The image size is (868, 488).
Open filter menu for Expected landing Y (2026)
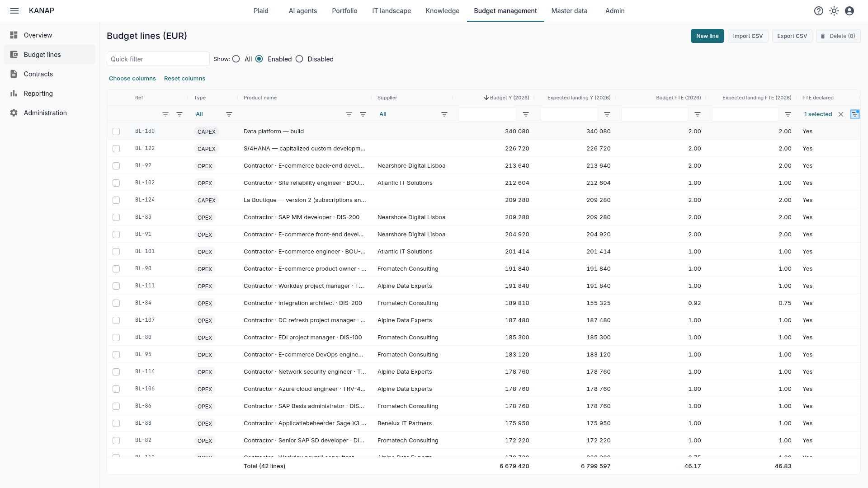(x=607, y=114)
